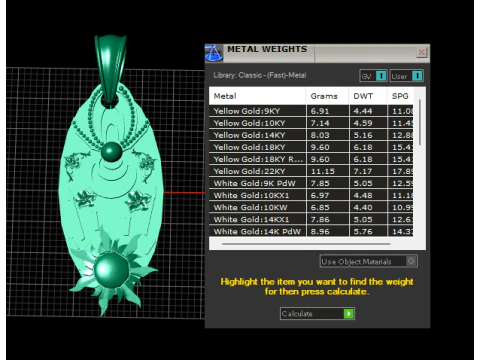
Task: Close the Metal Weights dialog
Action: point(421,52)
